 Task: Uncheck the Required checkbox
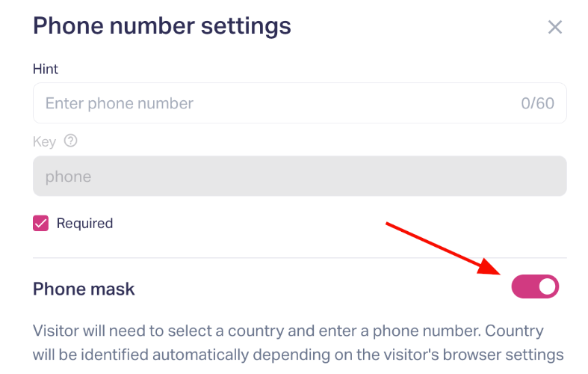point(41,223)
